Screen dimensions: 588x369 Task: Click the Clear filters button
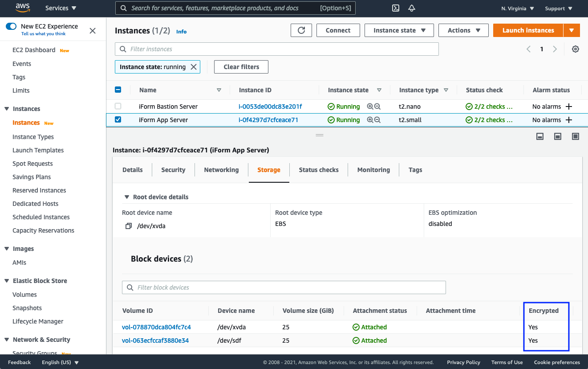pyautogui.click(x=241, y=67)
